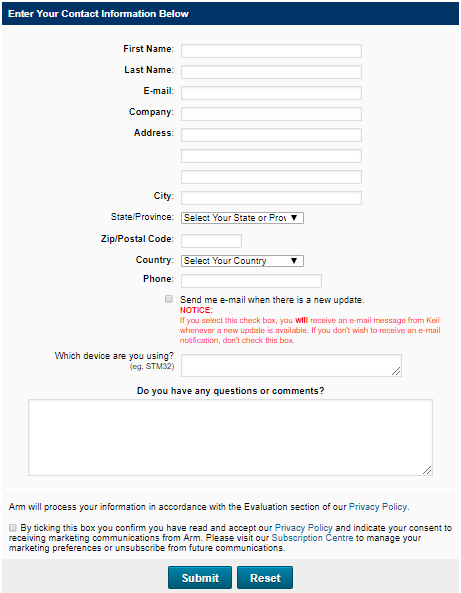The image size is (461, 593).
Task: Focus the E-mail input field
Action: [x=271, y=93]
